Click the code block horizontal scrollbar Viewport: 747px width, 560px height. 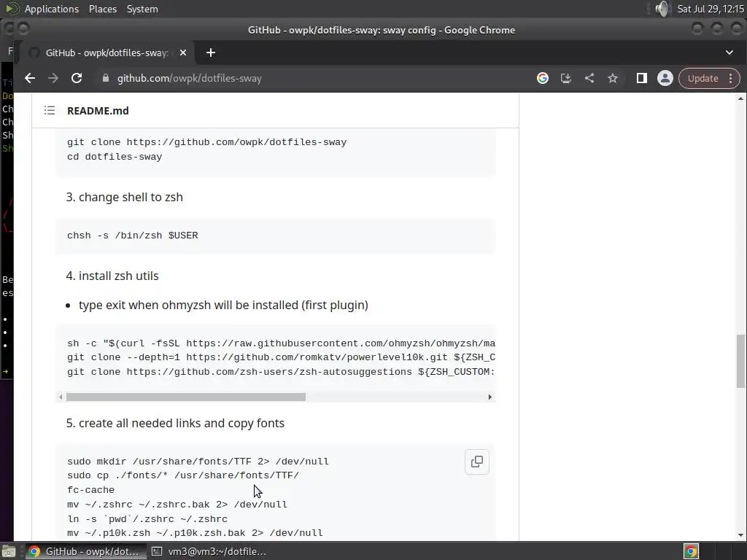pos(186,397)
